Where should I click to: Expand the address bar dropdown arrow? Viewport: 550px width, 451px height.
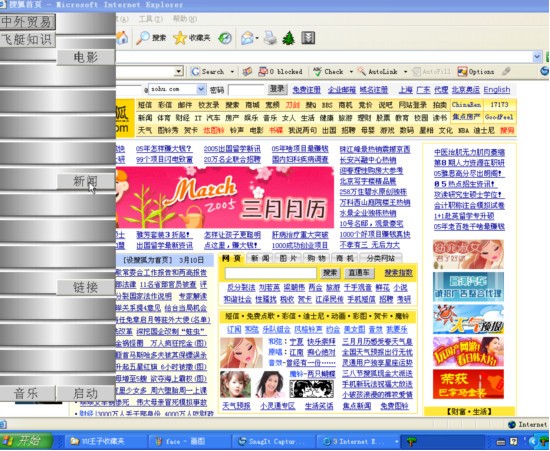pyautogui.click(x=537, y=57)
